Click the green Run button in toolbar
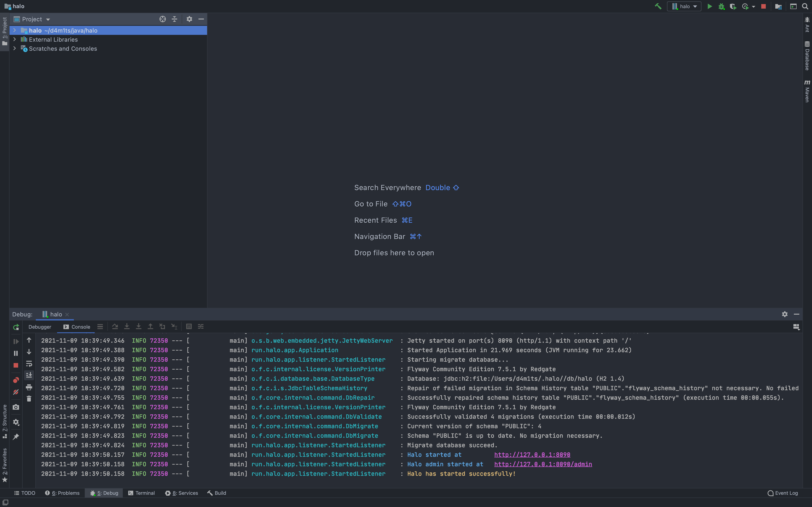The width and height of the screenshot is (812, 507). point(710,6)
